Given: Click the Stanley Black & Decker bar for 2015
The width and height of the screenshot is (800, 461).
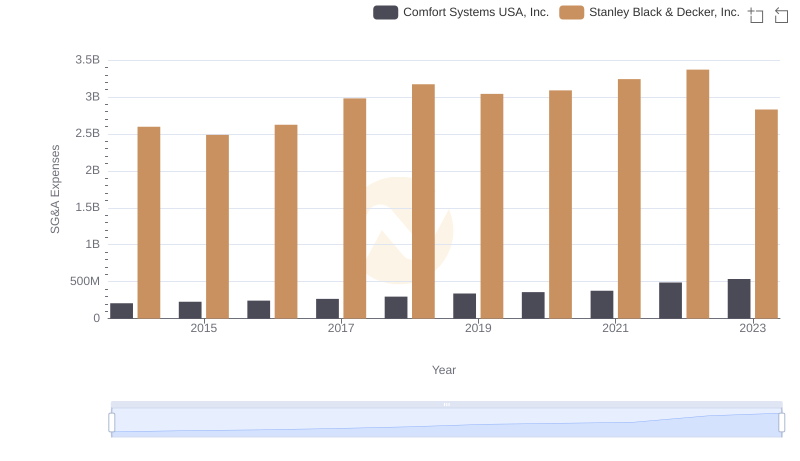Looking at the screenshot, I should click(217, 226).
